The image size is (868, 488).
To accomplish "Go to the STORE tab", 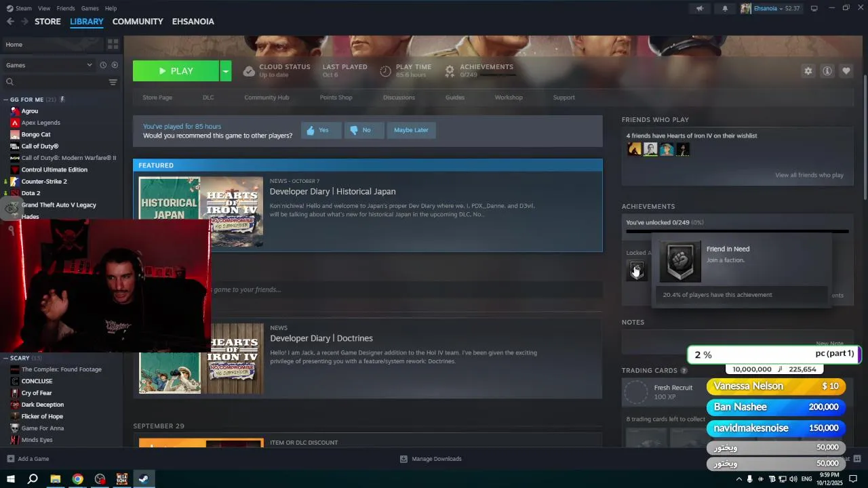I will (x=47, y=22).
